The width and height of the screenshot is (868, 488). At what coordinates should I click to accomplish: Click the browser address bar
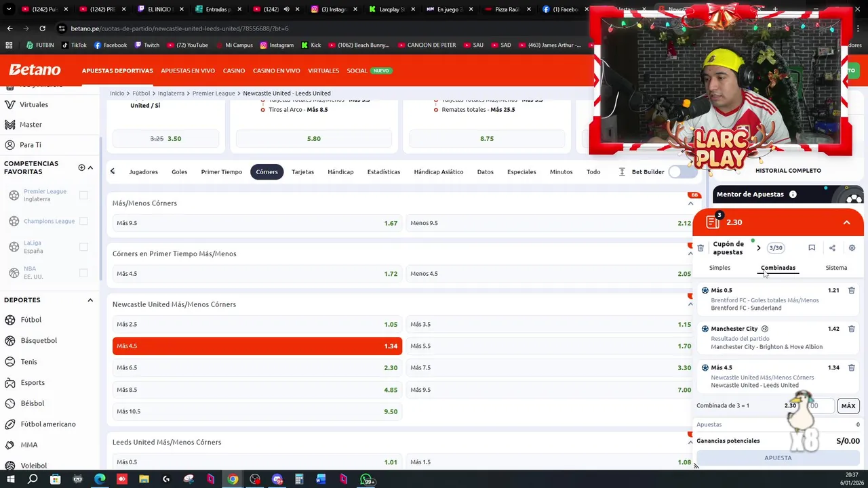point(325,28)
